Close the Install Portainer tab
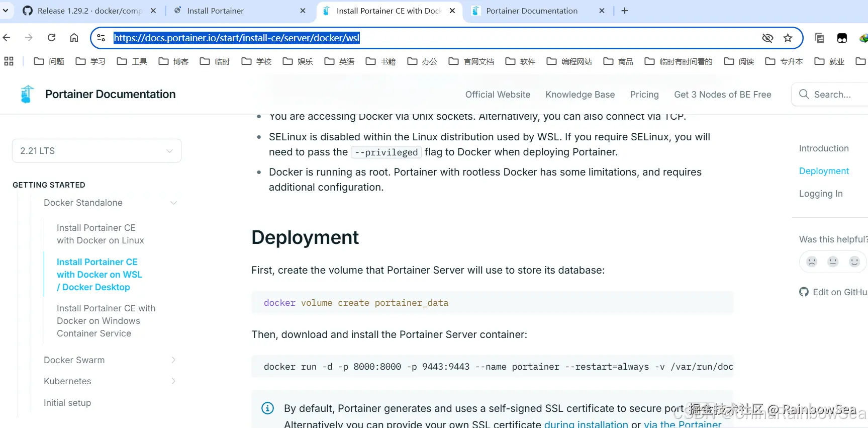Image resolution: width=868 pixels, height=428 pixels. click(303, 11)
